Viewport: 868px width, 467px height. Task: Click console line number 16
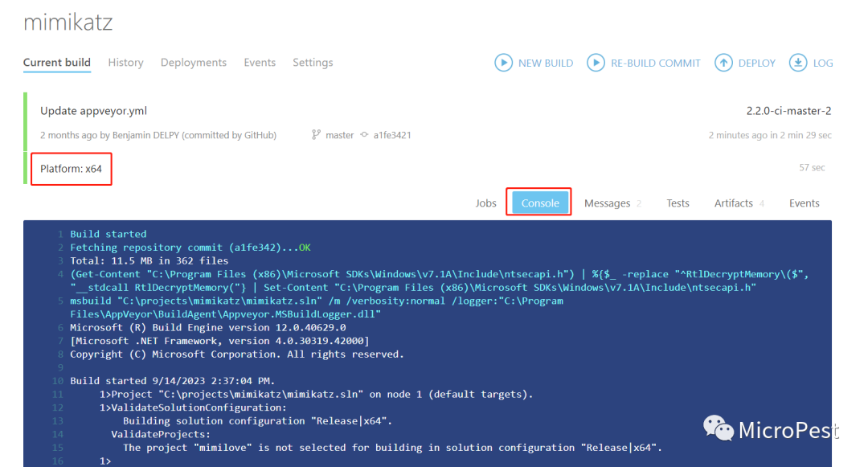point(58,461)
